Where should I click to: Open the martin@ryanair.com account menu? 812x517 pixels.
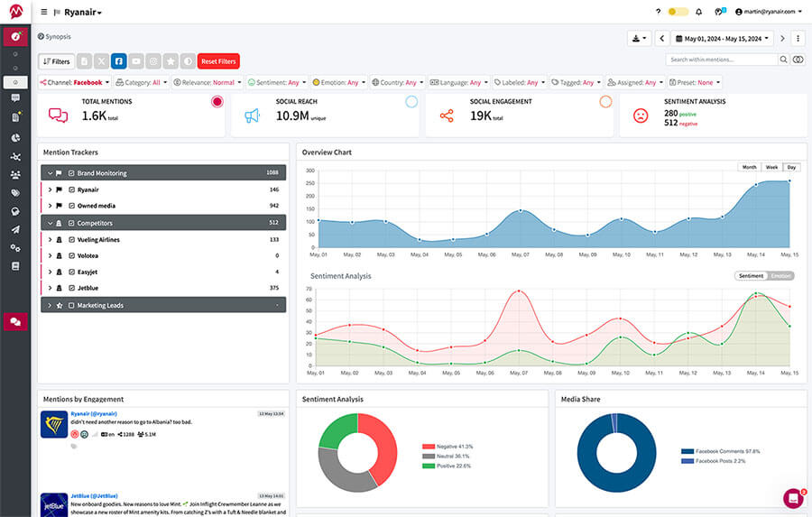[x=769, y=12]
